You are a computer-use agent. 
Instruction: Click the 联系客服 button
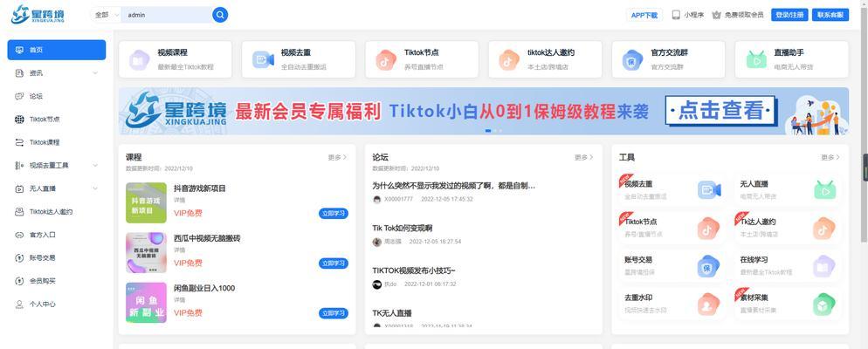830,15
